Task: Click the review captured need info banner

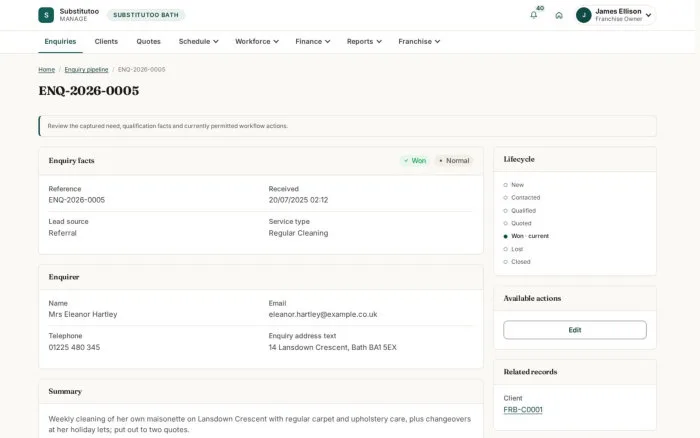Action: [347, 126]
